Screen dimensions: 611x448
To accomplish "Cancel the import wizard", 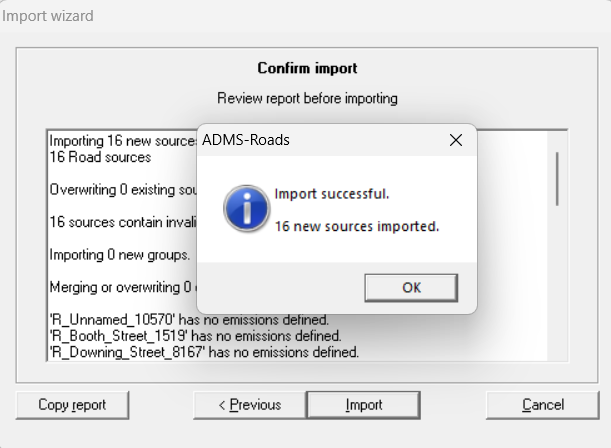I will pos(542,405).
